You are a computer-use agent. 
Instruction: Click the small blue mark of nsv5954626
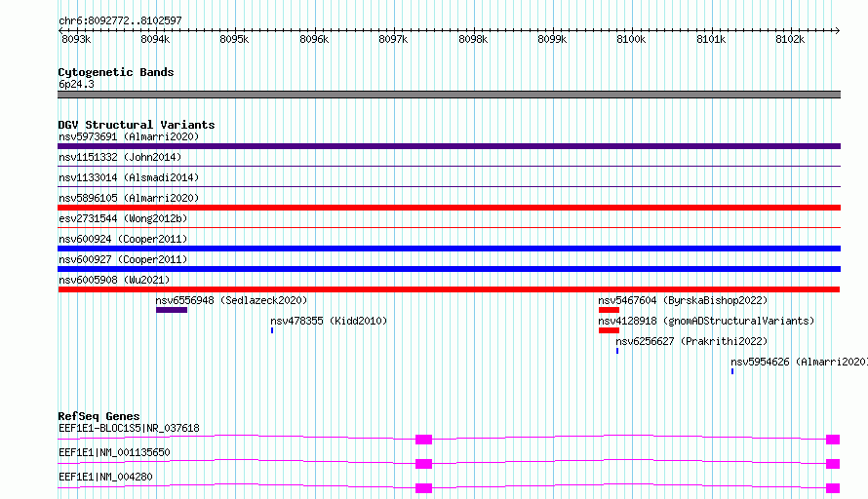732,371
